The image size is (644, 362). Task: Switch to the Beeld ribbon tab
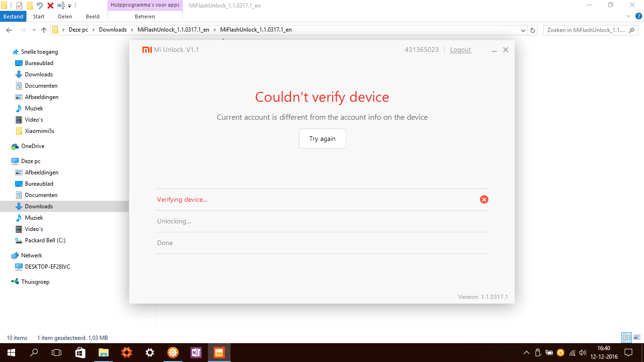(92, 16)
